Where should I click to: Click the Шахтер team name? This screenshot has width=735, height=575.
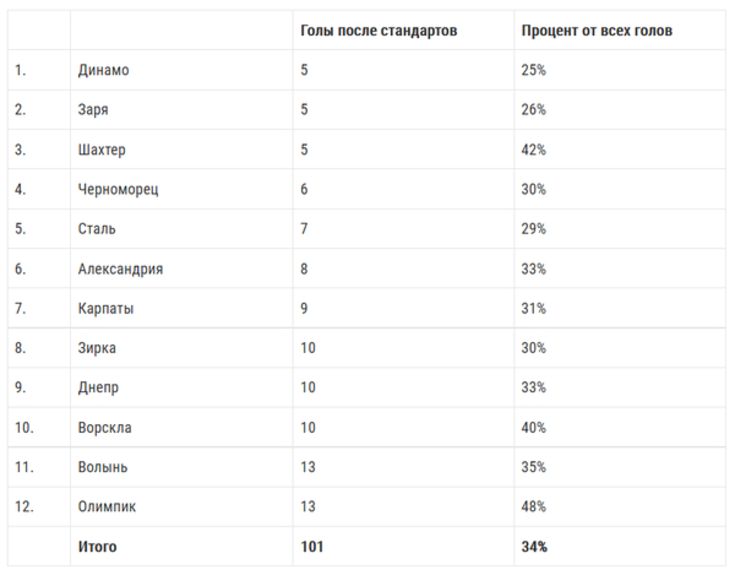(x=102, y=150)
